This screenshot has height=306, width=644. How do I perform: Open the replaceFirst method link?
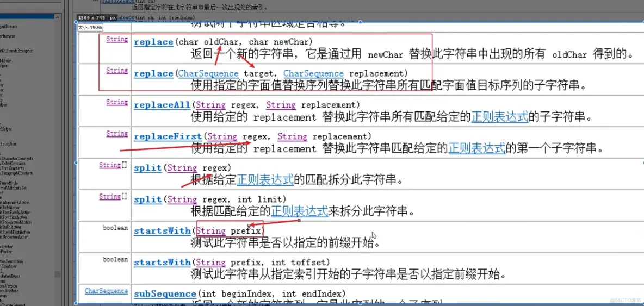(x=168, y=136)
